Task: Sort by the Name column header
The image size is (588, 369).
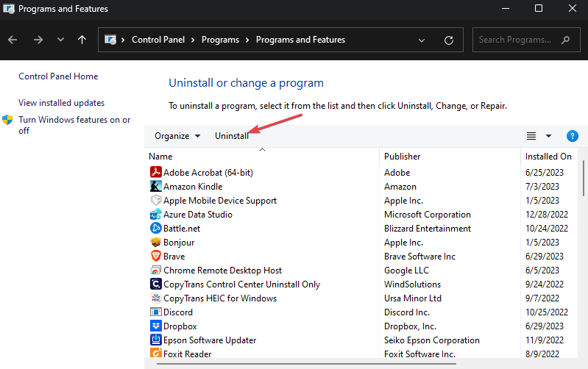Action: (x=262, y=157)
